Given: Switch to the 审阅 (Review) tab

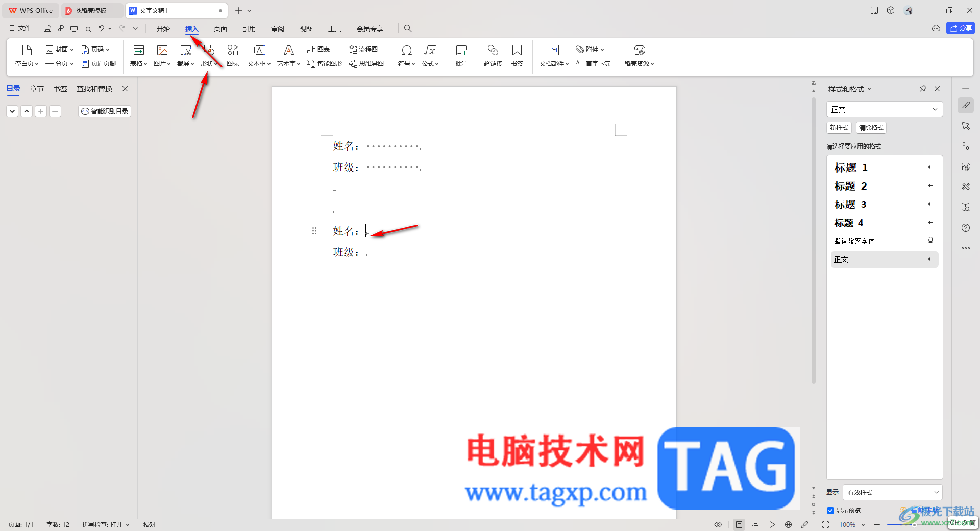Looking at the screenshot, I should (278, 29).
